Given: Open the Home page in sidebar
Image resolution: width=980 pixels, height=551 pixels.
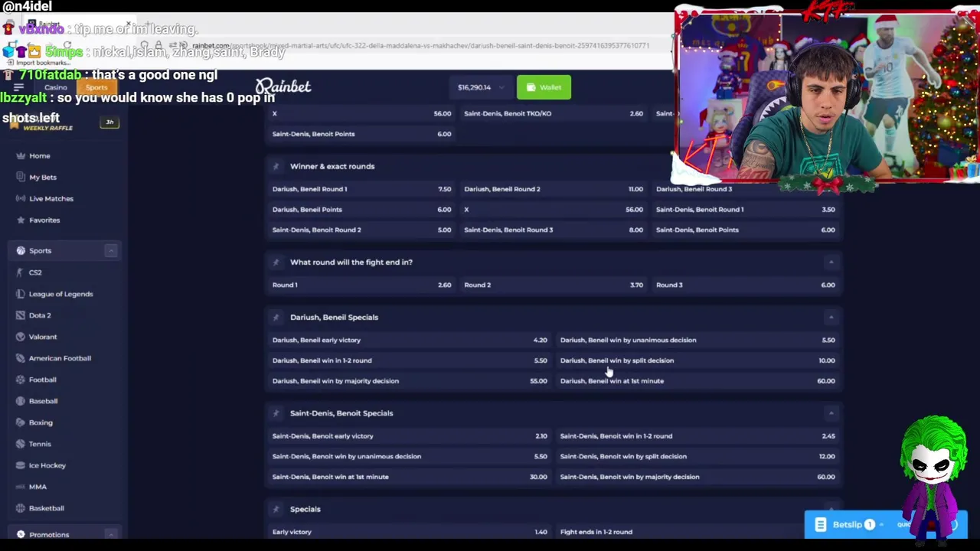Looking at the screenshot, I should [40, 155].
